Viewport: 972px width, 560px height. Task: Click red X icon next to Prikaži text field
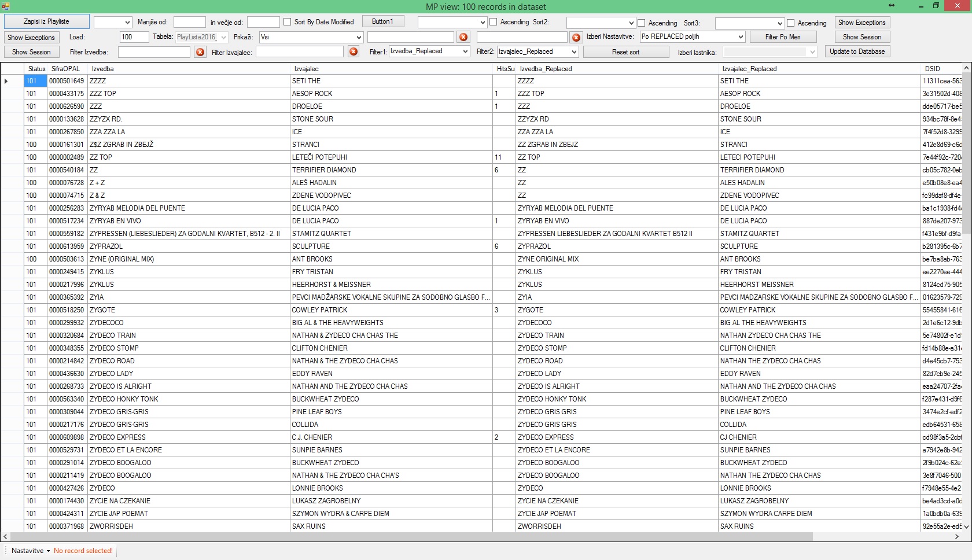click(463, 37)
